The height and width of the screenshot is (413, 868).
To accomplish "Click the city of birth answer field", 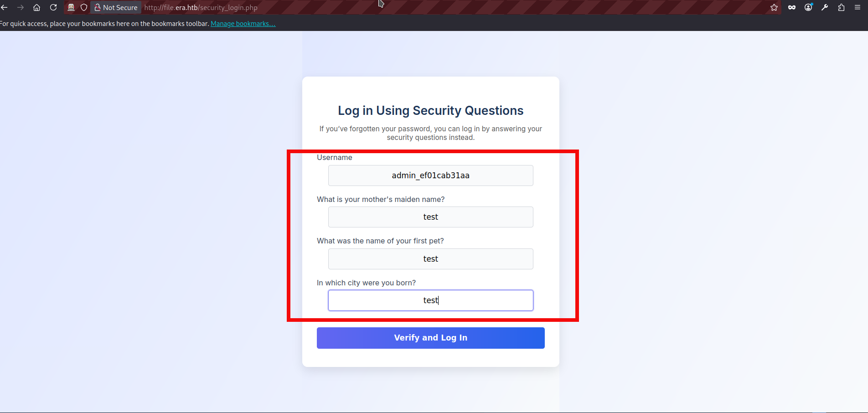I will pos(430,300).
